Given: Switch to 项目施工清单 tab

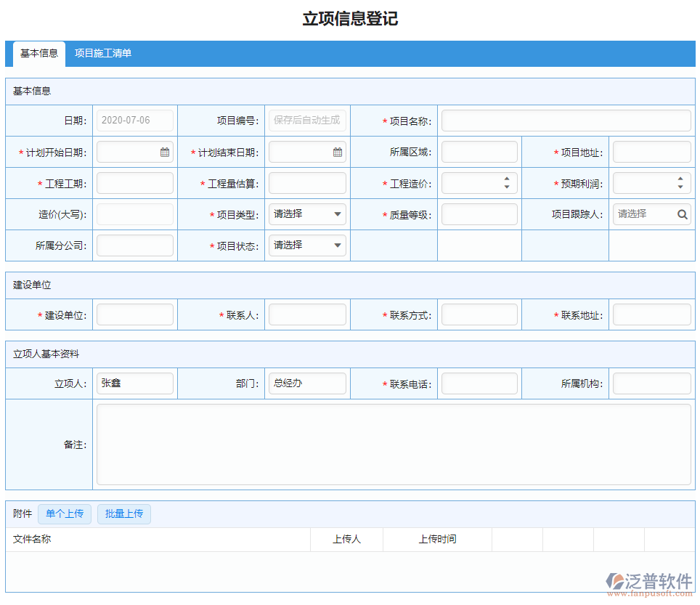Looking at the screenshot, I should (x=103, y=54).
